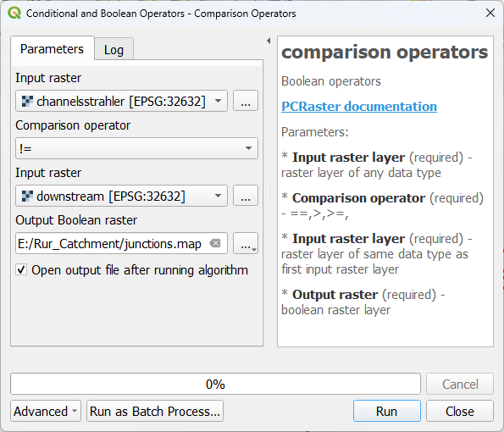Collapse the help panel with arrow
Screen dimensions: 504x432
pyautogui.click(x=269, y=41)
